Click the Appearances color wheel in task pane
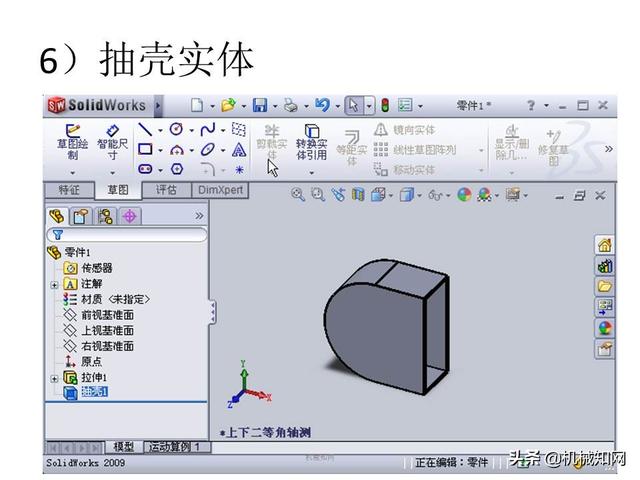The image size is (640, 480). point(604,328)
